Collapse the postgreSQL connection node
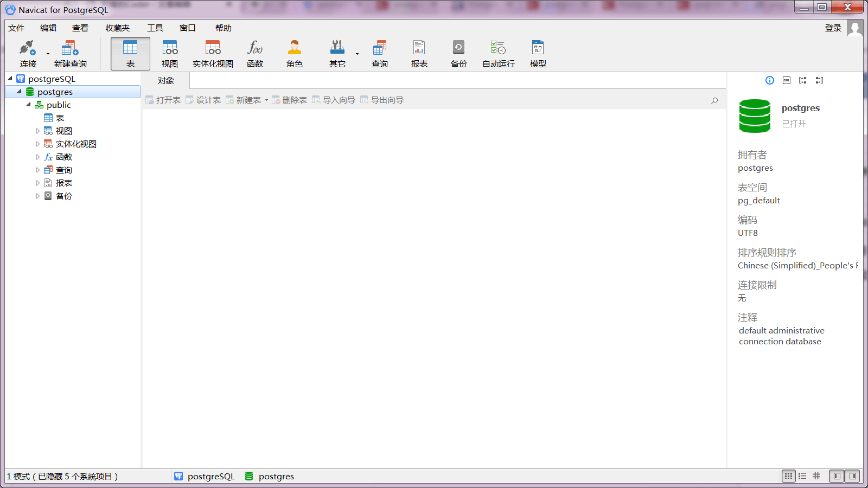The width and height of the screenshot is (868, 488). click(10, 79)
